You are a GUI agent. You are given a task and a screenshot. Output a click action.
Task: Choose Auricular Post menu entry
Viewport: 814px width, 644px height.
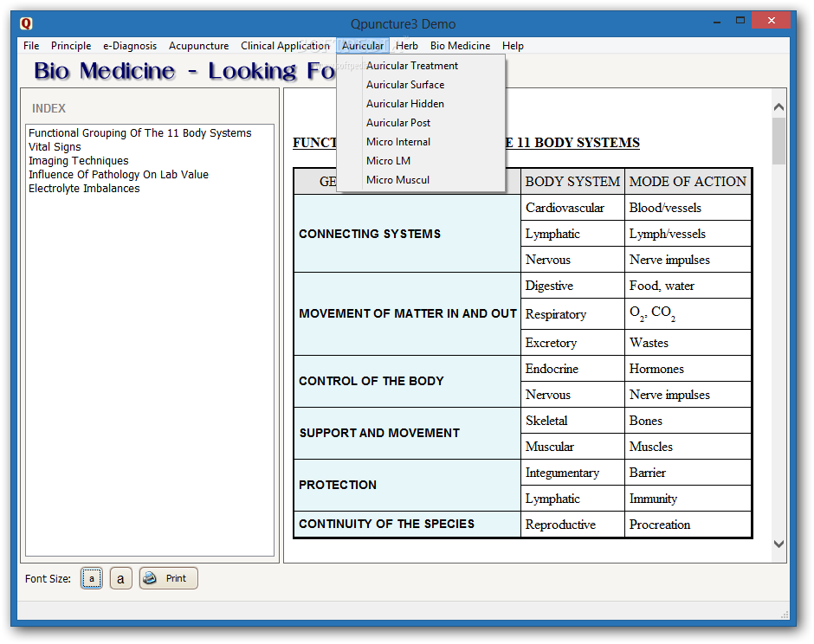click(421, 123)
